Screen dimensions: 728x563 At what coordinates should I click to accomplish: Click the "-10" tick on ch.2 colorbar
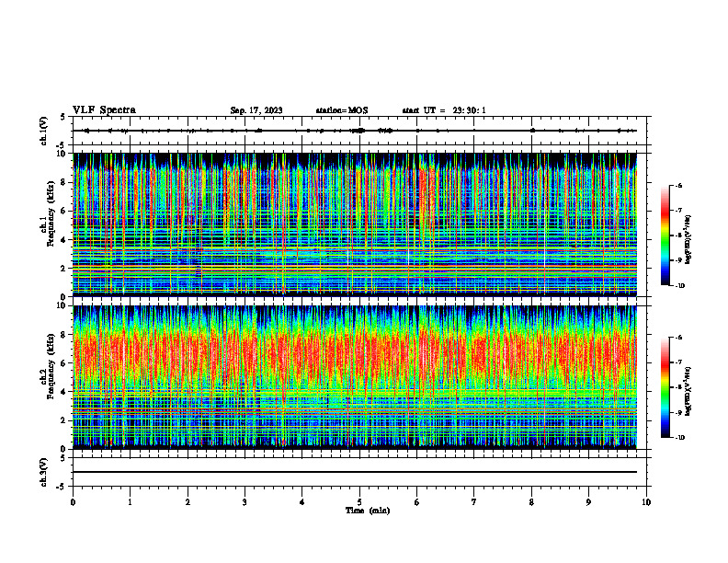(679, 438)
